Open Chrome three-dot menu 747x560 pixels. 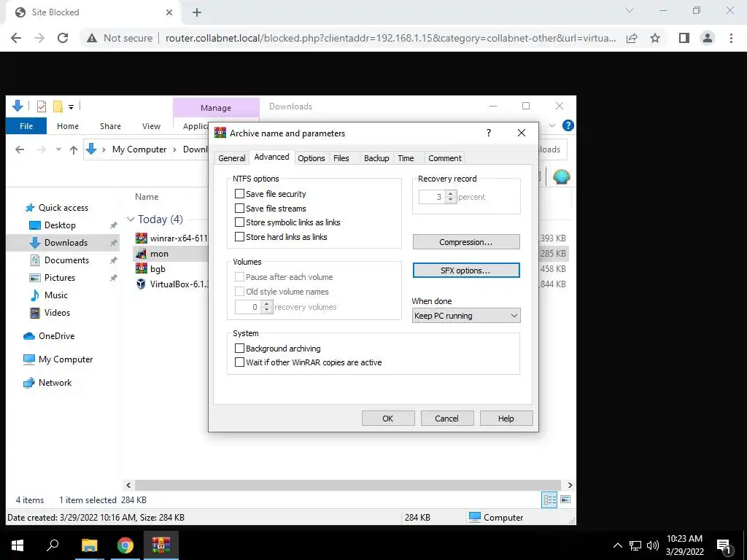coord(731,38)
